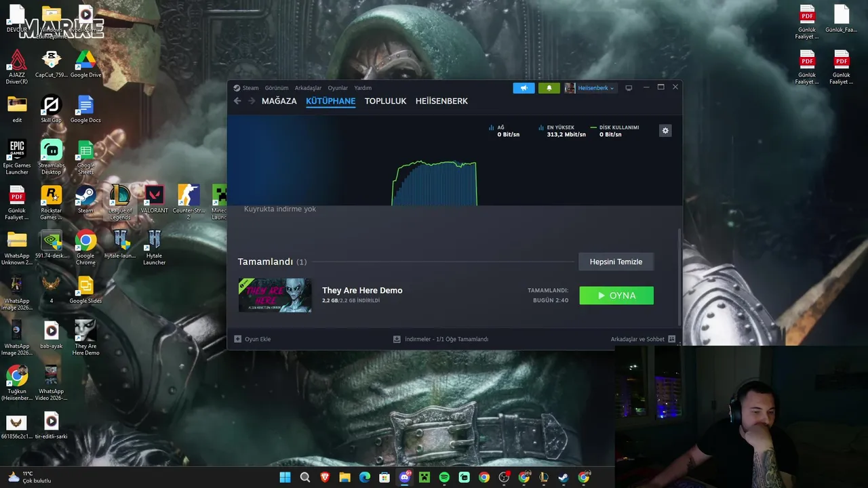Open the weather widget showing 11°C
The width and height of the screenshot is (868, 488).
pos(29,477)
